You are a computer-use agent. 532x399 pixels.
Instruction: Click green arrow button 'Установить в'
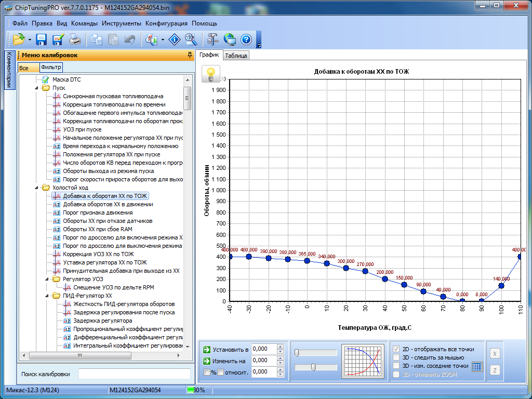(x=207, y=349)
